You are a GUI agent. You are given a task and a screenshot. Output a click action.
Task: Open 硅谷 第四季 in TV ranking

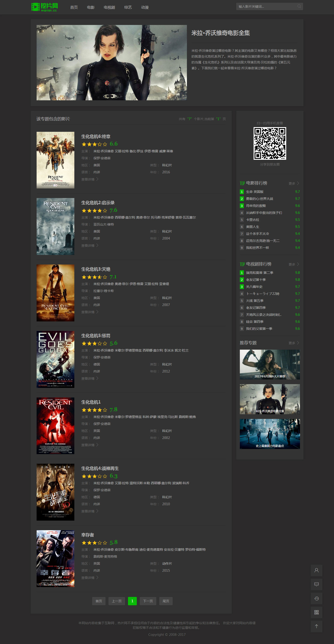coord(255,322)
